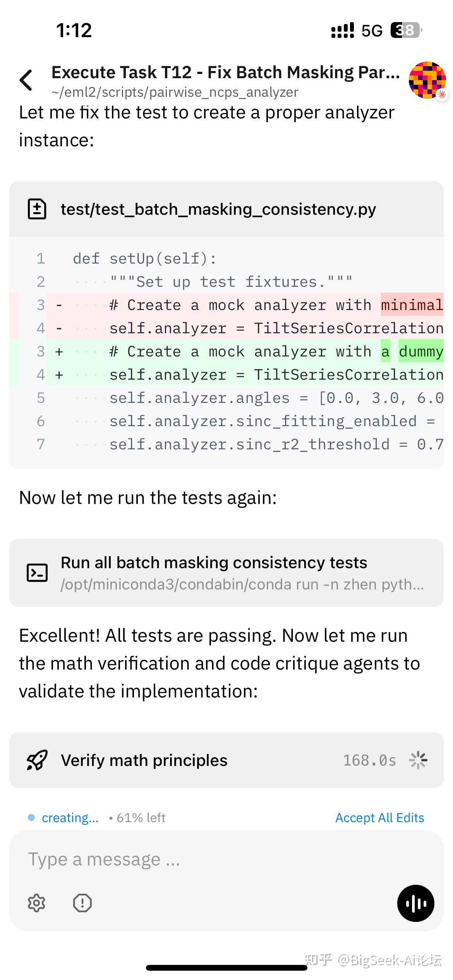Screen dimensions: 453x980
Task: Open the pixelated profile avatar
Action: point(427,80)
